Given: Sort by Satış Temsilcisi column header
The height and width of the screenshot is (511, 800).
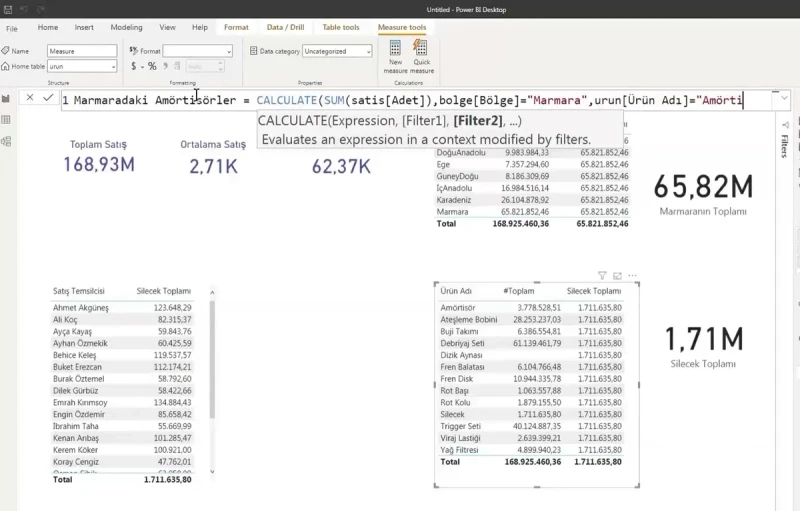Looking at the screenshot, I should click(x=79, y=291).
